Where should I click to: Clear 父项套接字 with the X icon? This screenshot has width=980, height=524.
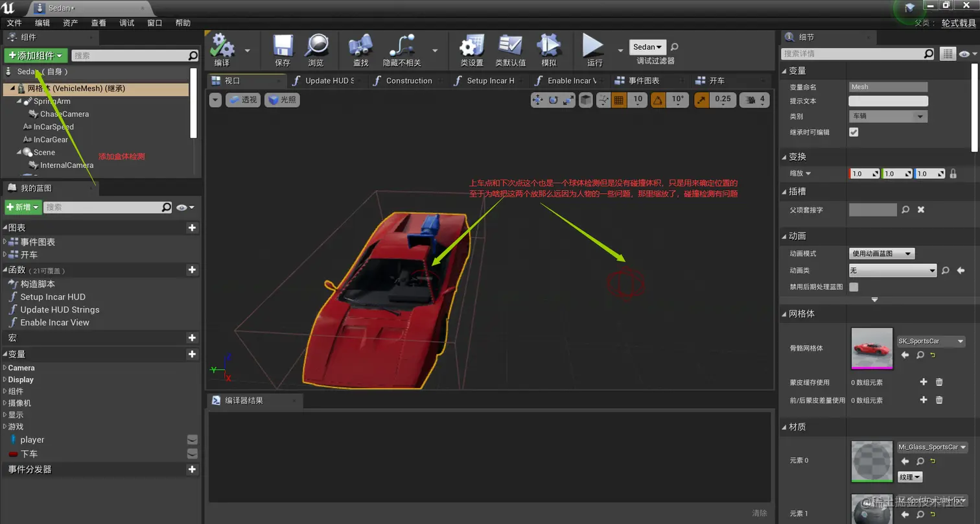[x=921, y=209]
